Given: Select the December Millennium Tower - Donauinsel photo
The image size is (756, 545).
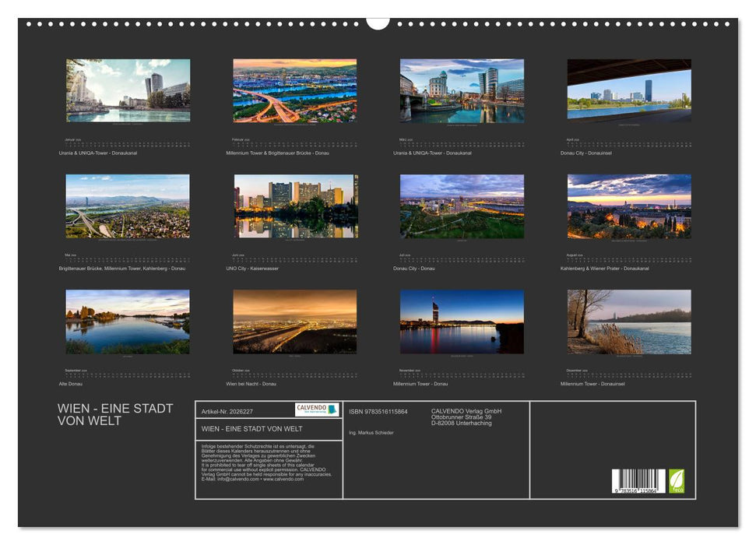Looking at the screenshot, I should [x=628, y=322].
